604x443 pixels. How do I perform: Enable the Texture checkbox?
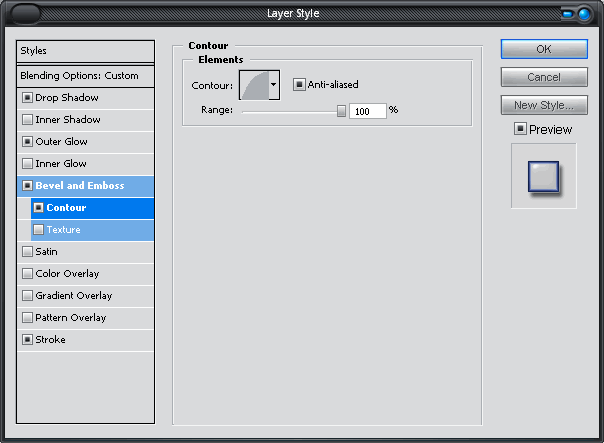(38, 230)
